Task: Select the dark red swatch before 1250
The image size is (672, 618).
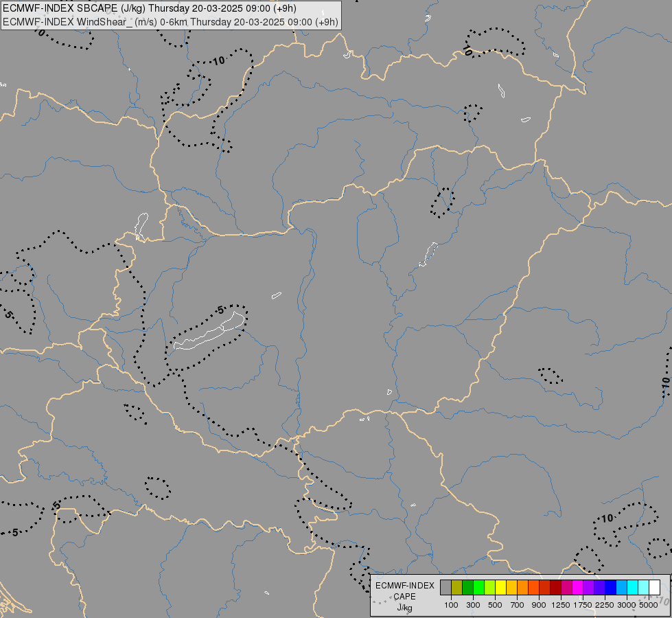Action: 556,587
